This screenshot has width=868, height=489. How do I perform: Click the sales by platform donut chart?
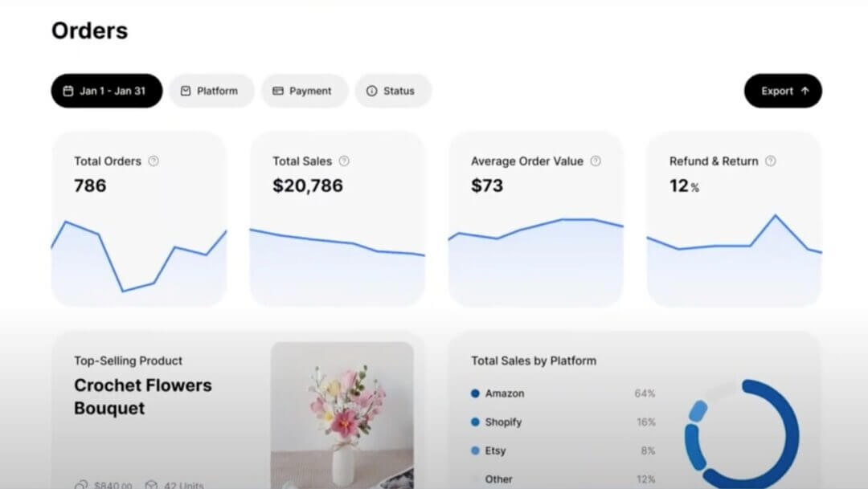(742, 434)
